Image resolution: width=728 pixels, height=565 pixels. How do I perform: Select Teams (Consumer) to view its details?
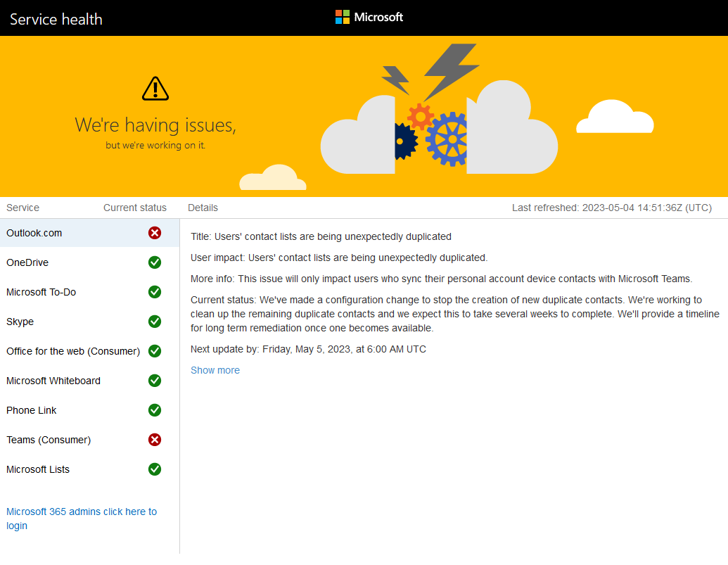[x=48, y=440]
